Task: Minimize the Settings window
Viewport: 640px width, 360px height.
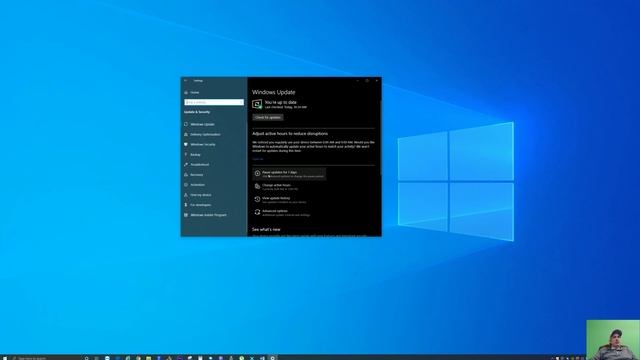Action: [x=358, y=81]
